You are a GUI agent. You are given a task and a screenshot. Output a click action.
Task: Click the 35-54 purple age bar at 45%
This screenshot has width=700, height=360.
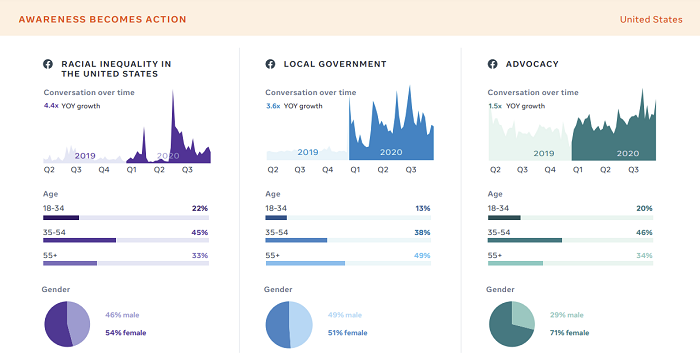point(126,240)
